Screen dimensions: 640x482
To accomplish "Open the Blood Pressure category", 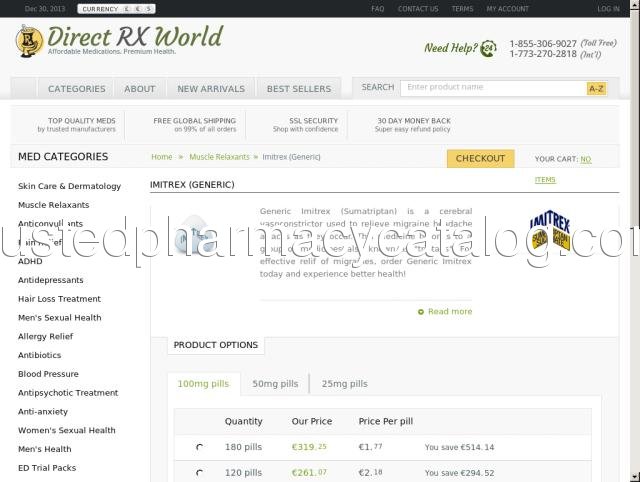I will (48, 374).
